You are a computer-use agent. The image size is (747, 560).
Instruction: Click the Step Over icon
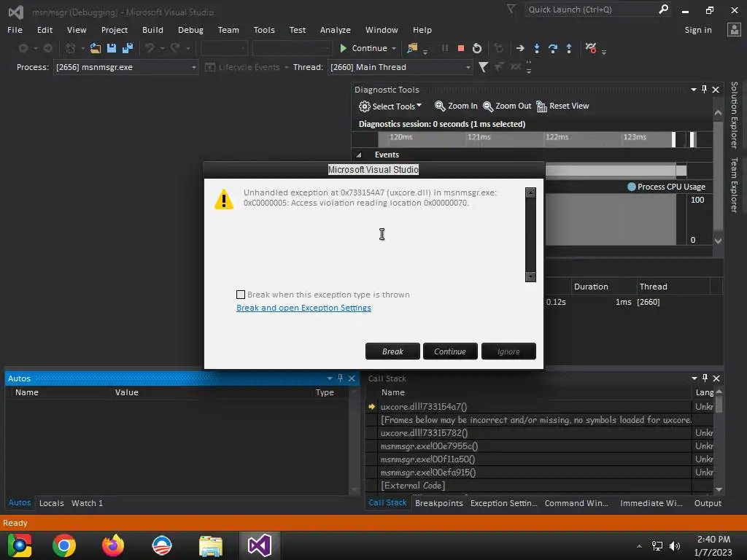click(553, 48)
